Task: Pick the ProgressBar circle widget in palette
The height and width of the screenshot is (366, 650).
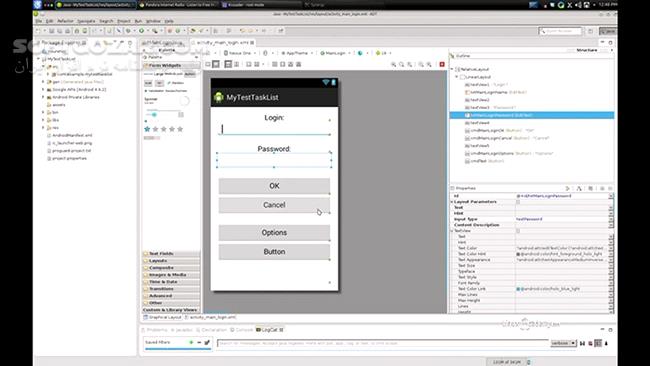Action: (184, 100)
